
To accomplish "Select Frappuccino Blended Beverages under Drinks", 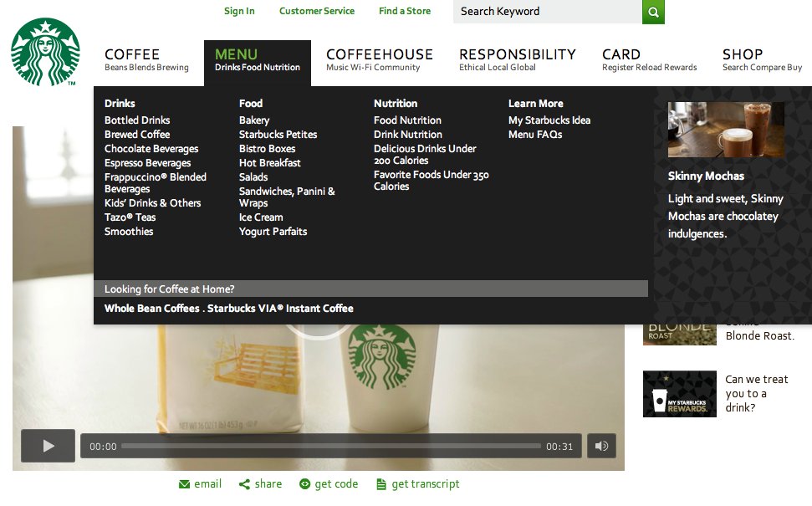I will point(156,182).
